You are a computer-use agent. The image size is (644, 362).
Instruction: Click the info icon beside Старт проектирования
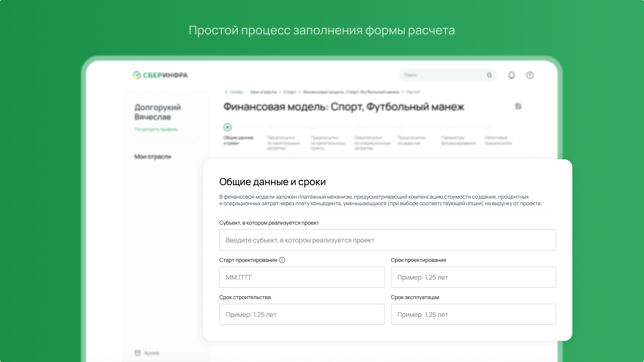[x=282, y=260]
